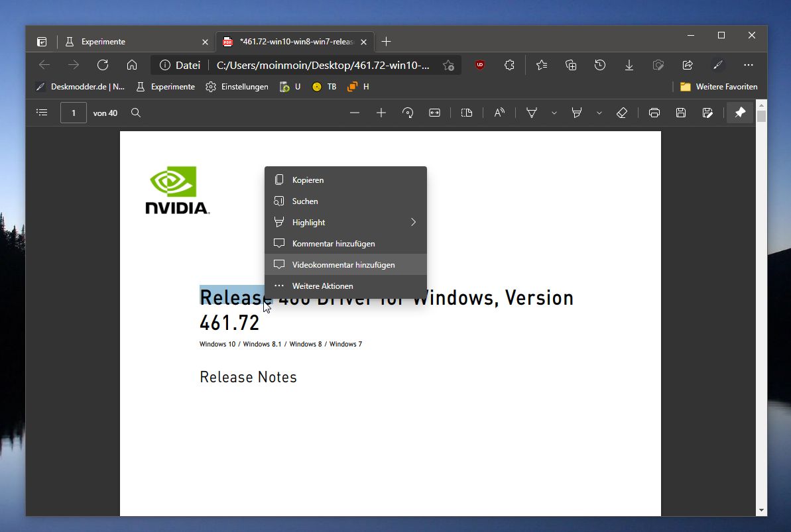Open Settings and more menu
Viewport: 791px width, 532px height.
pyautogui.click(x=748, y=65)
